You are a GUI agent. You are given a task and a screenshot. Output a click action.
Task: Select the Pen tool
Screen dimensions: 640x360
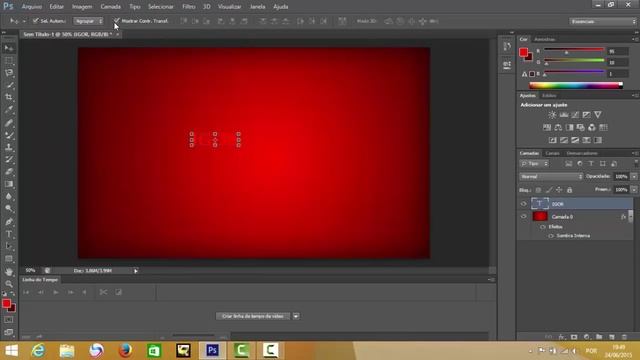pyautogui.click(x=9, y=222)
